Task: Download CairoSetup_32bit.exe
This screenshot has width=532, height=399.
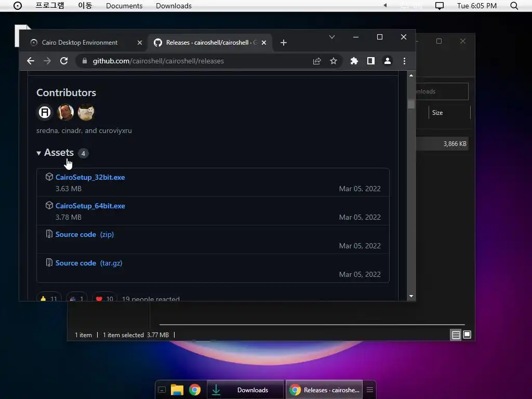Action: coord(90,178)
